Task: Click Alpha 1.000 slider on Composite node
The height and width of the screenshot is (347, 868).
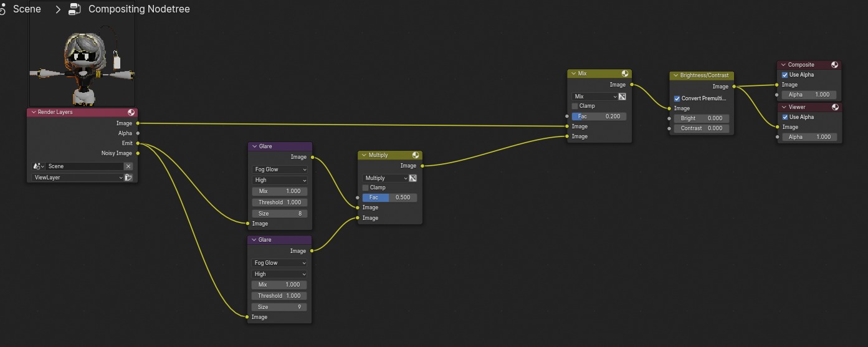Action: 808,95
